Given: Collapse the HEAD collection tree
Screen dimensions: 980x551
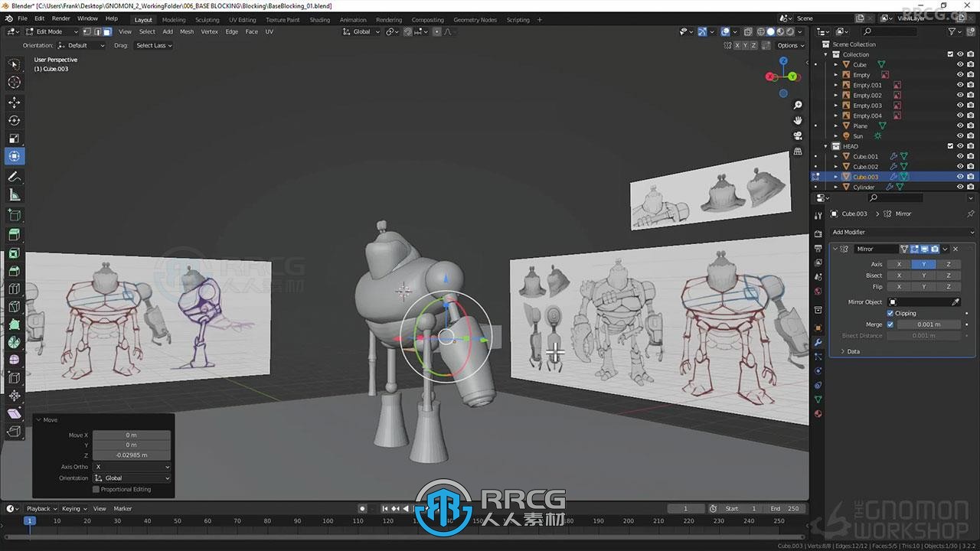Looking at the screenshot, I should pyautogui.click(x=826, y=146).
